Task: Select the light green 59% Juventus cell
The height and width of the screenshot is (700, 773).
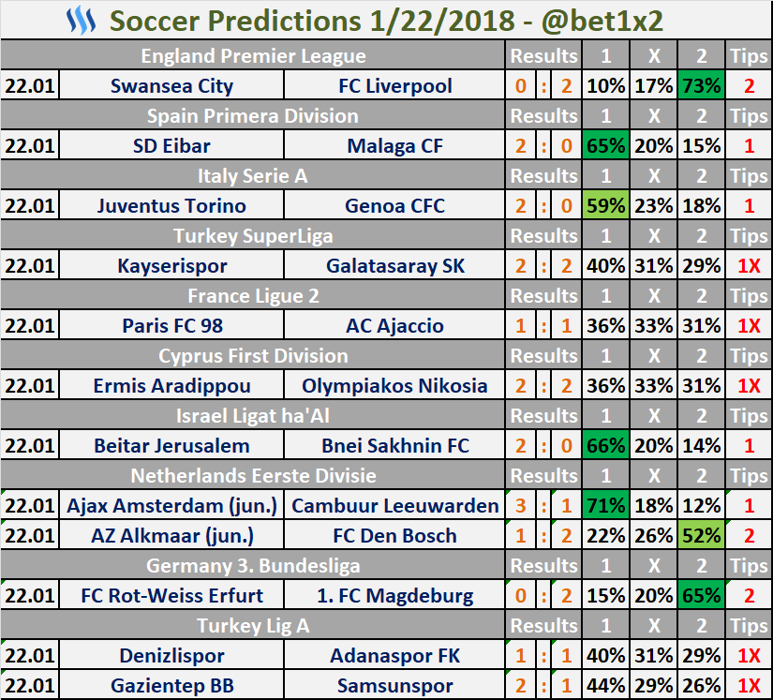Action: point(605,205)
